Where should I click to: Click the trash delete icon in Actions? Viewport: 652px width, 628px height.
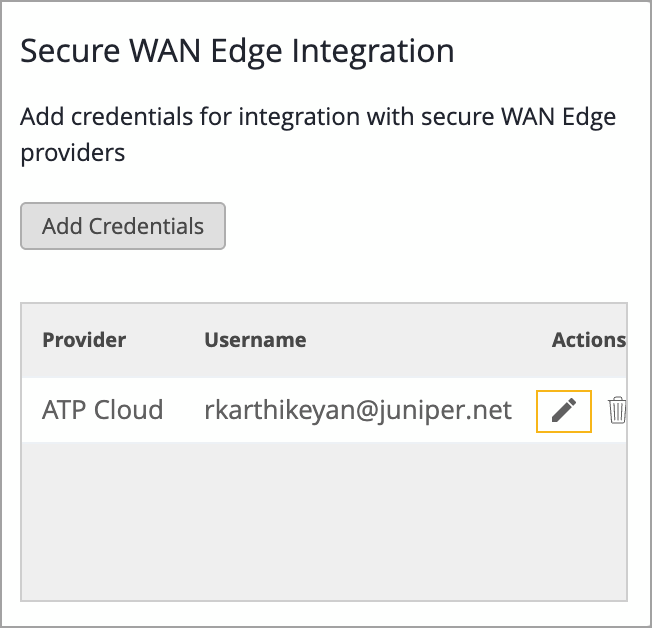tap(618, 410)
